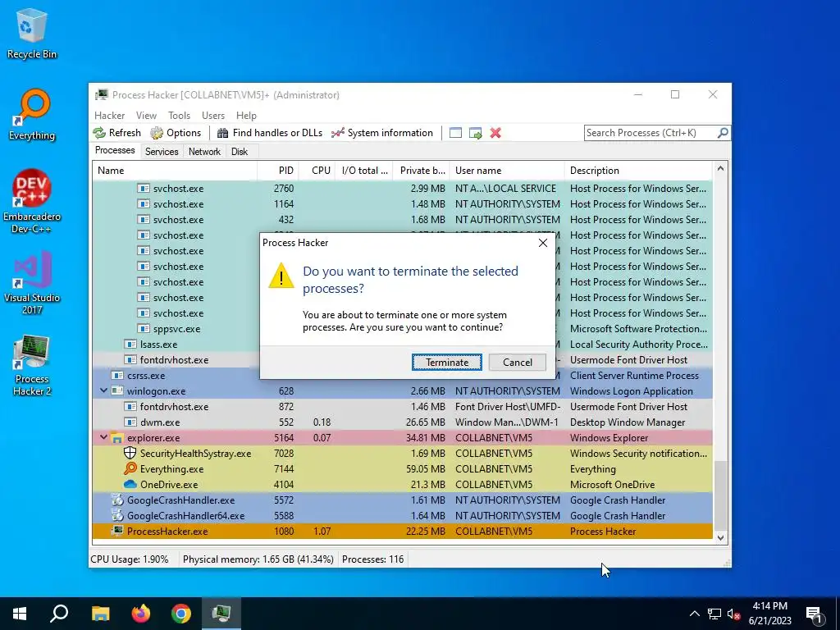Open Firefox from the taskbar

141,614
